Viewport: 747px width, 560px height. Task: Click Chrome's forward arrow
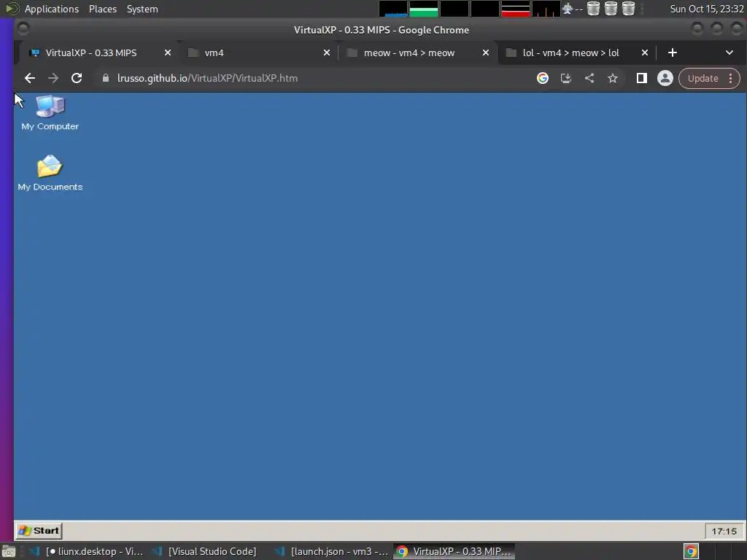tap(53, 78)
